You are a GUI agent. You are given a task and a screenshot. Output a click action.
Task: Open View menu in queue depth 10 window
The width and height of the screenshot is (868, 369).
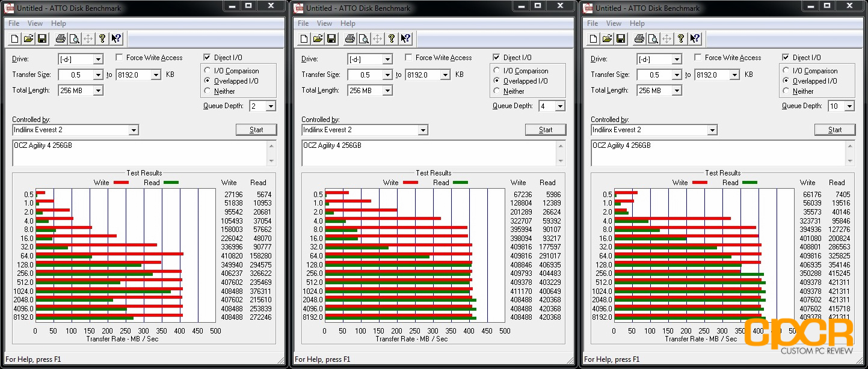614,23
